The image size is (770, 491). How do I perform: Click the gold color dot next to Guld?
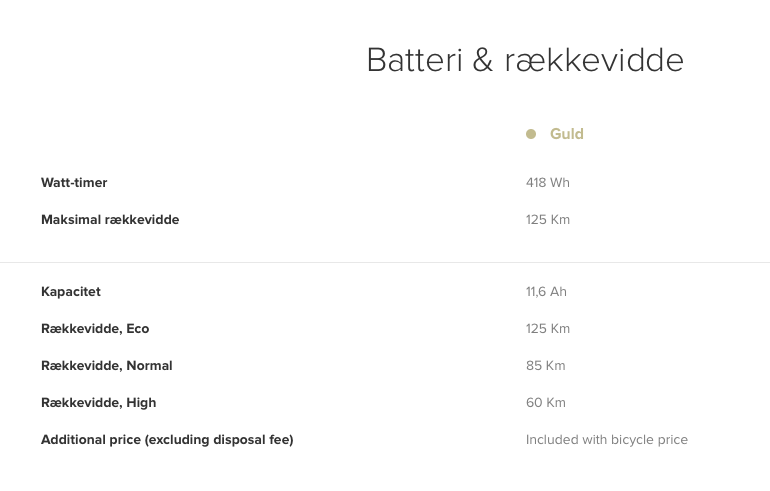click(x=531, y=134)
